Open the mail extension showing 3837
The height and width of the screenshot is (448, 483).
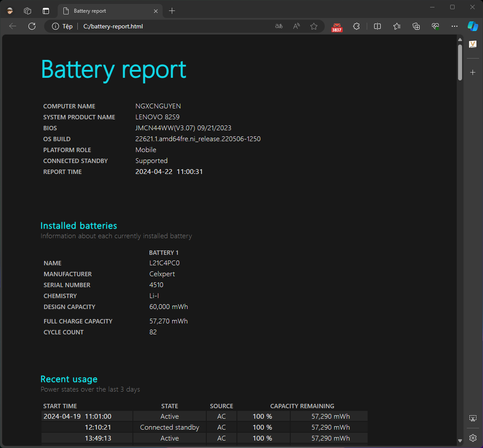point(337,27)
